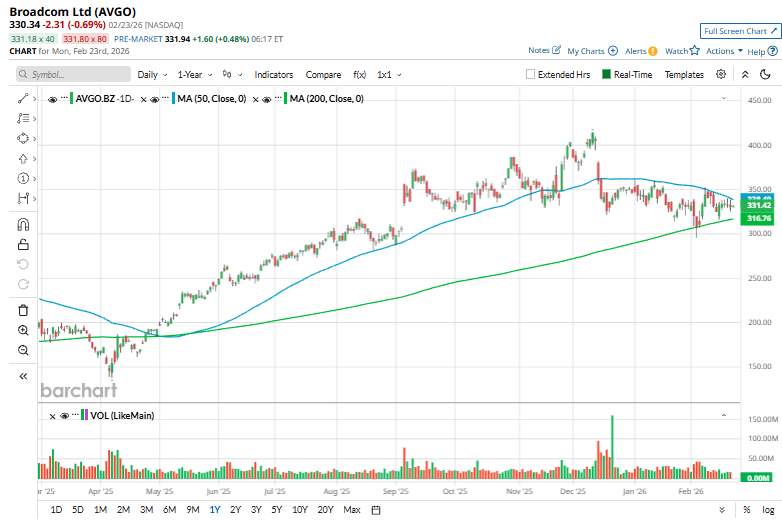The width and height of the screenshot is (782, 520).
Task: Toggle the magnet snap mode
Action: 23,225
